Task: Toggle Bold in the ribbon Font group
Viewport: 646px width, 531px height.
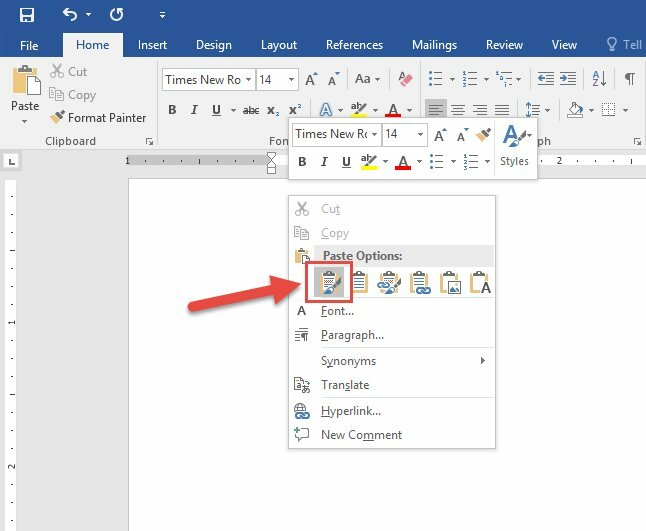Action: point(172,110)
